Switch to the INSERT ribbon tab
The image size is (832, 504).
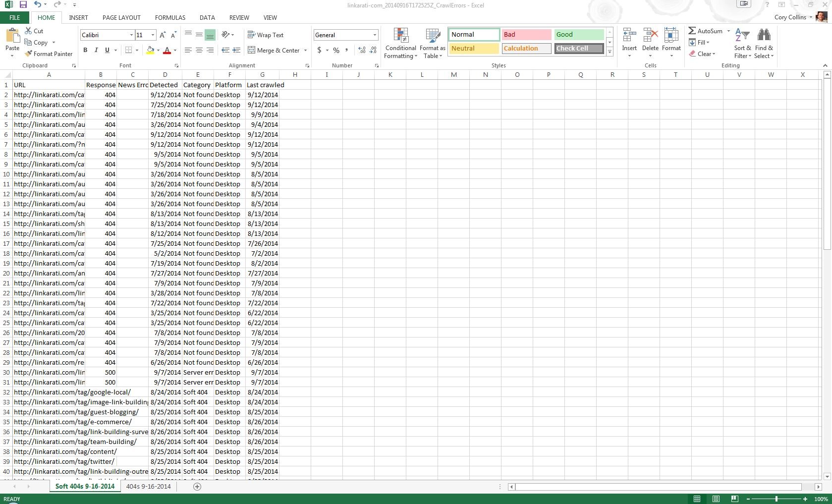tap(78, 17)
